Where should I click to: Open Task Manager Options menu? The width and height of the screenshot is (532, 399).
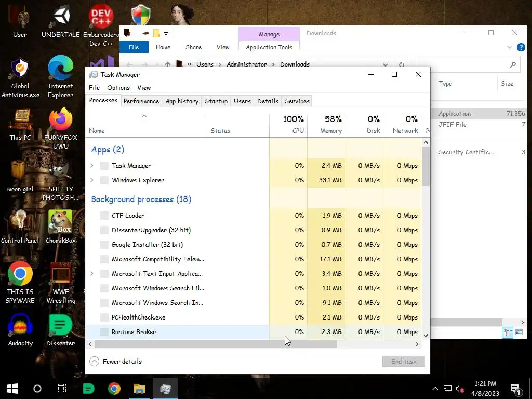point(118,87)
